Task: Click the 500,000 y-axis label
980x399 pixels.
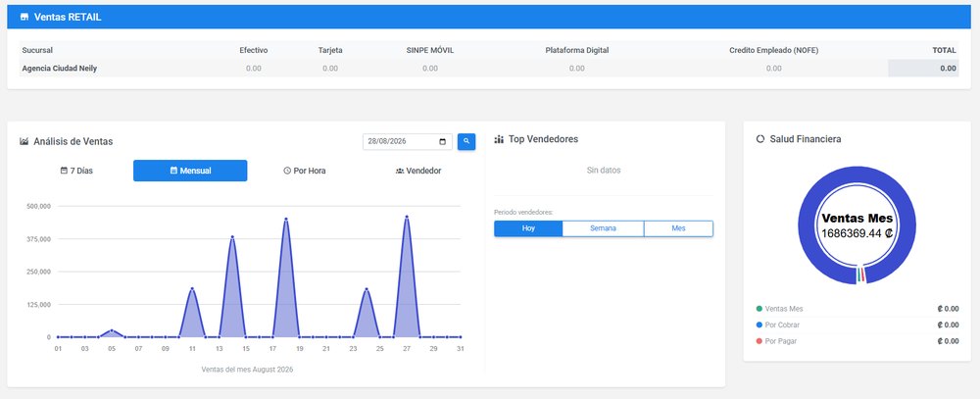Action: 39,207
